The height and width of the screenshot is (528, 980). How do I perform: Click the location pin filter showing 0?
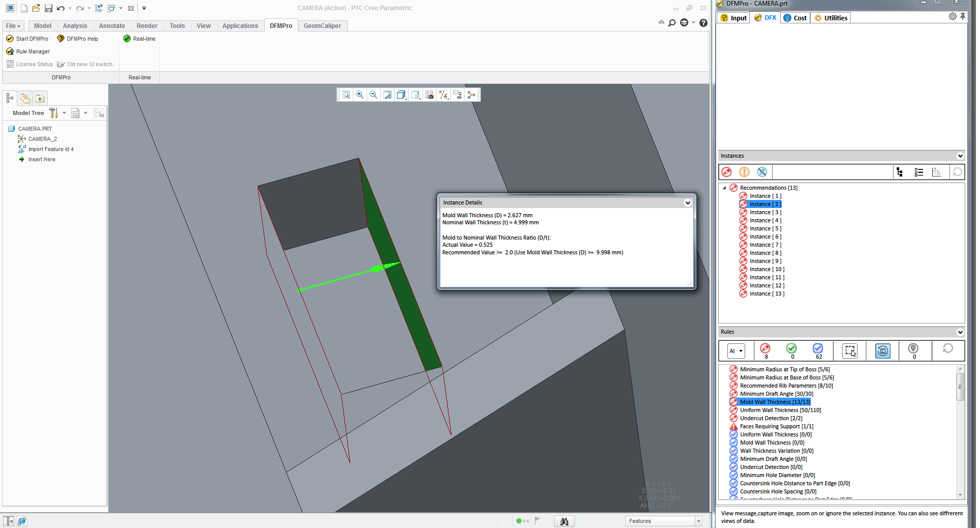[x=913, y=350]
